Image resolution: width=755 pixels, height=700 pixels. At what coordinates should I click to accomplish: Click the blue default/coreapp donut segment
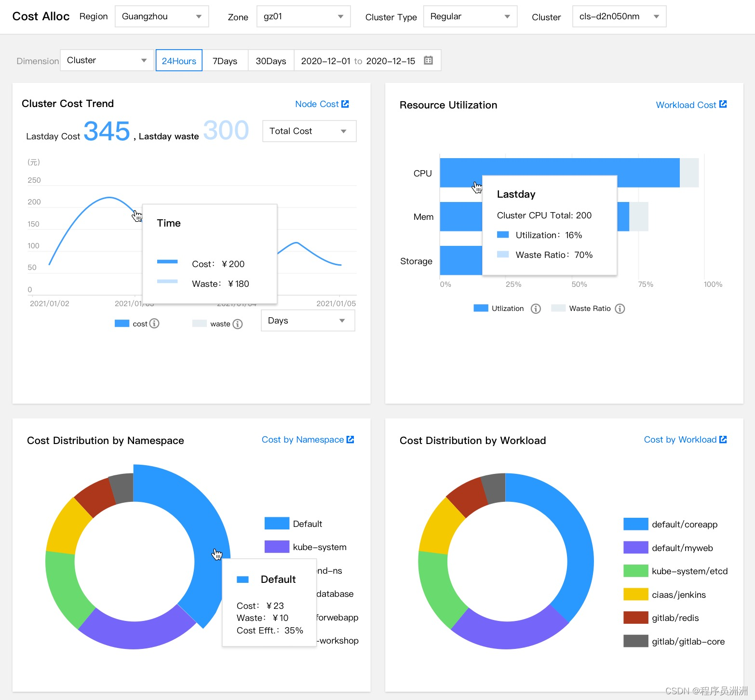click(x=577, y=540)
